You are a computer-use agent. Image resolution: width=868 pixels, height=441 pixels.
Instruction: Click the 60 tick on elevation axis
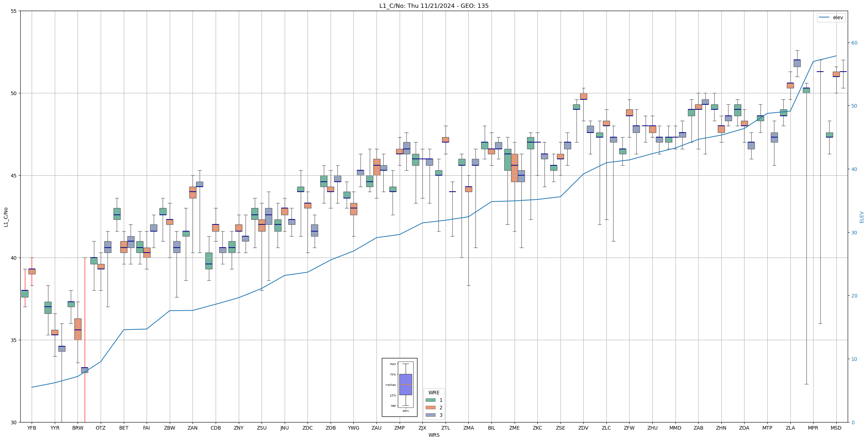coord(854,43)
